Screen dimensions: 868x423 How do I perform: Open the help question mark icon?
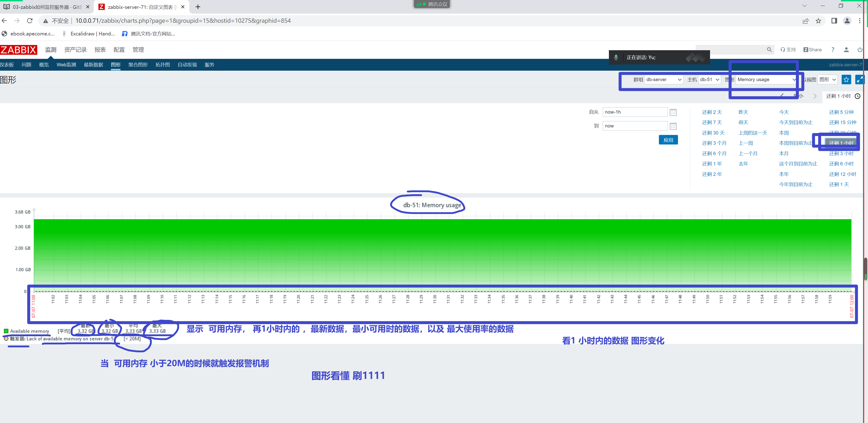tap(833, 50)
